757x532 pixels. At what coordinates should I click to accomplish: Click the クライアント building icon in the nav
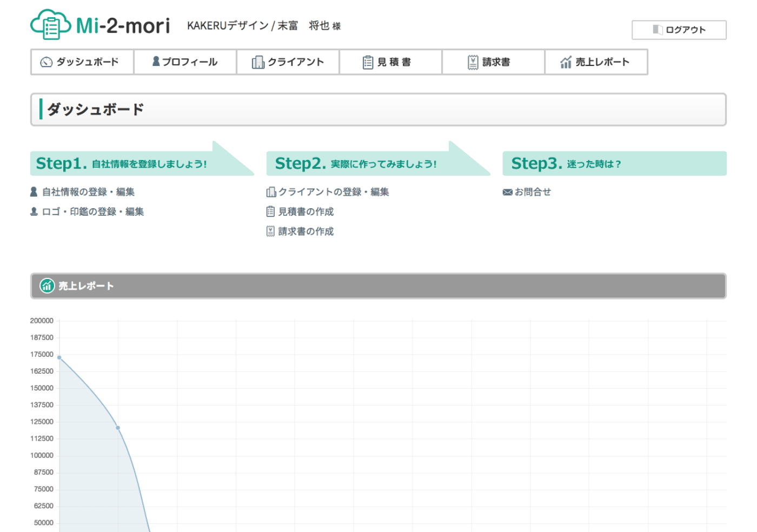point(258,62)
